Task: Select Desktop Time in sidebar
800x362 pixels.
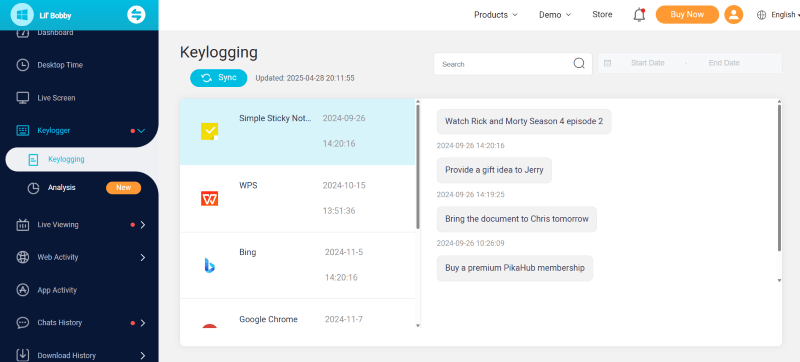Action: (x=60, y=65)
